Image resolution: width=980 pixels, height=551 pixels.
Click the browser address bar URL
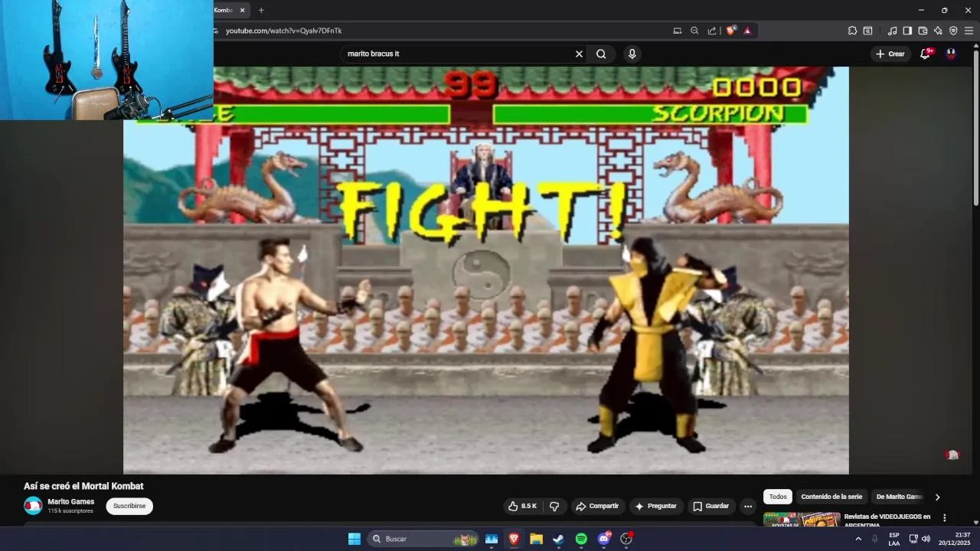click(284, 31)
